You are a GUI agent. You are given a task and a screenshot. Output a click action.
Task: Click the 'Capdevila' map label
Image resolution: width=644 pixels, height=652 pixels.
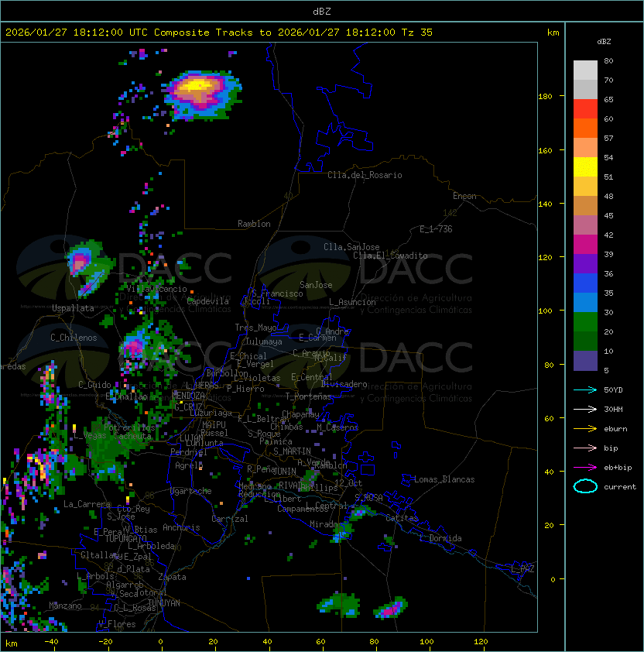coord(208,301)
